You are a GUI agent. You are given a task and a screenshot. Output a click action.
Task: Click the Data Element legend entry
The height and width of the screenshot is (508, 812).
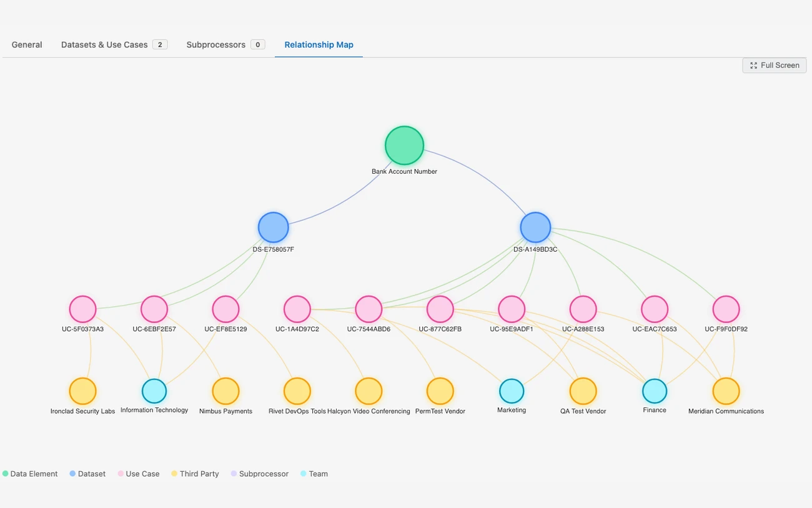(30, 474)
